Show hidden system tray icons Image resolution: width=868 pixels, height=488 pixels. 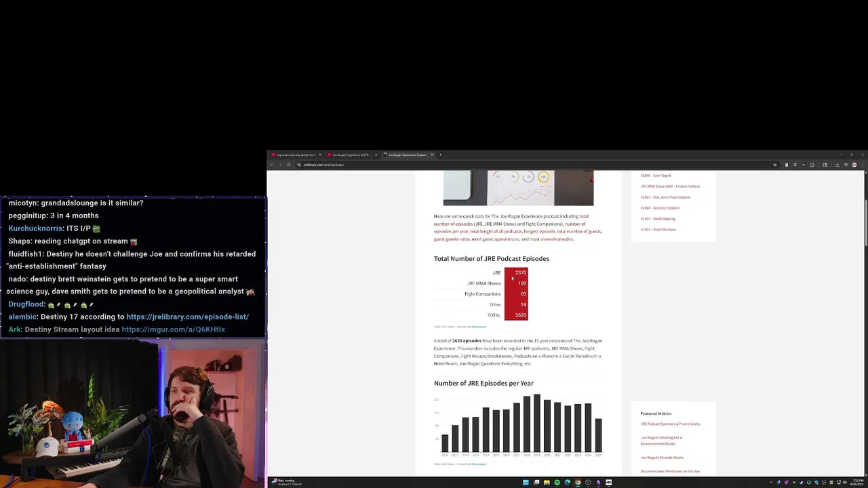point(771,483)
